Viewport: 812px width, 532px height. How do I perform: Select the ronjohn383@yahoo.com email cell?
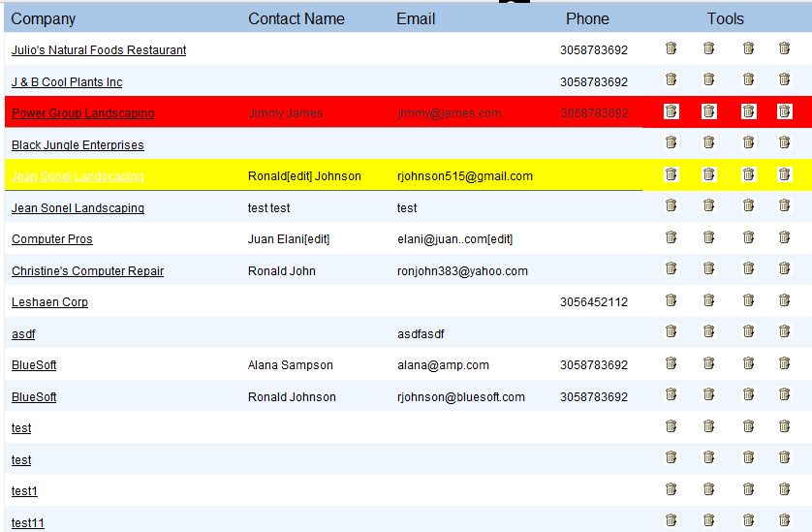pyautogui.click(x=462, y=271)
